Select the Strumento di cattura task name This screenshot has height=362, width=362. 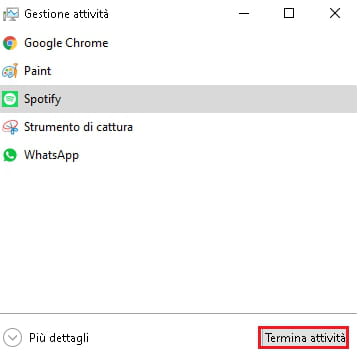(x=78, y=127)
